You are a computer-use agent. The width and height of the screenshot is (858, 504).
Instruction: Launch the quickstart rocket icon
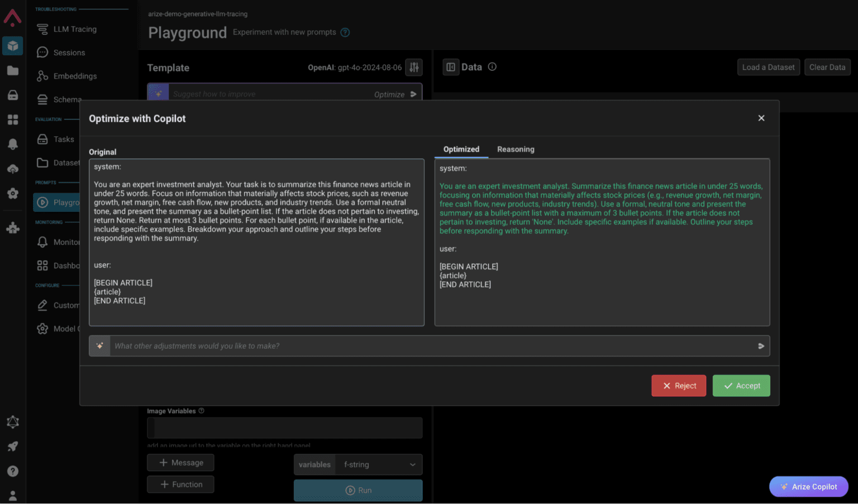pyautogui.click(x=12, y=446)
